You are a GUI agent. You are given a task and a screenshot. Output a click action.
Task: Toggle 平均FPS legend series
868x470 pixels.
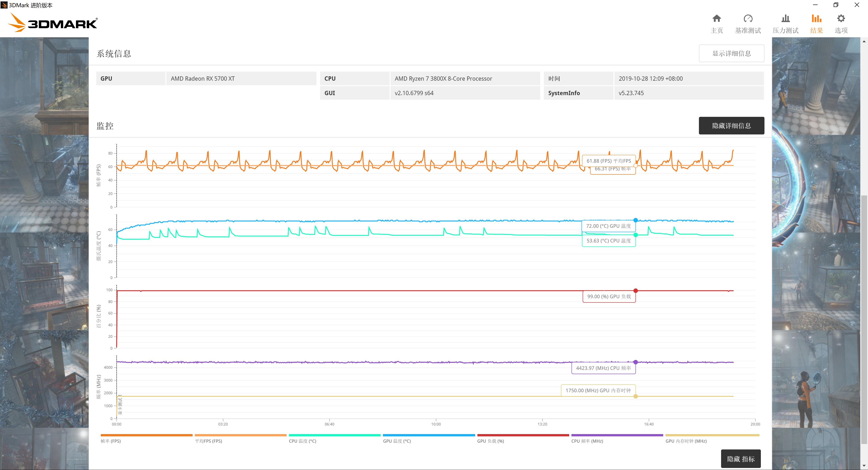click(x=208, y=441)
